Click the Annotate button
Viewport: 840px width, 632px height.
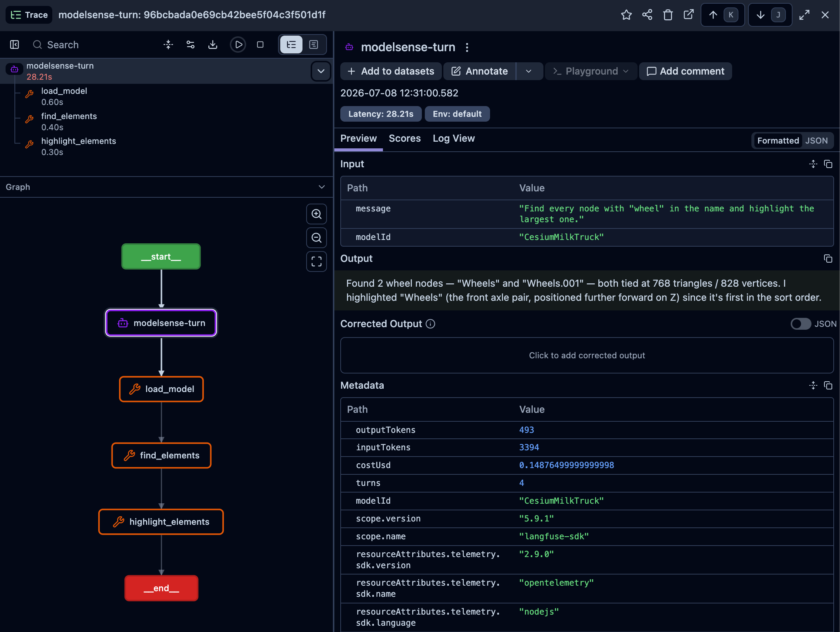click(480, 71)
